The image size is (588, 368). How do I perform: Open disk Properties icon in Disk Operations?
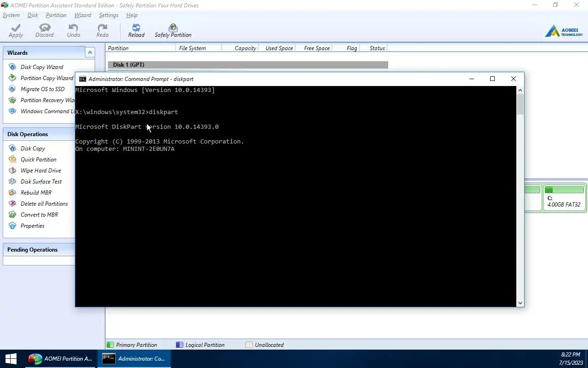(12, 226)
